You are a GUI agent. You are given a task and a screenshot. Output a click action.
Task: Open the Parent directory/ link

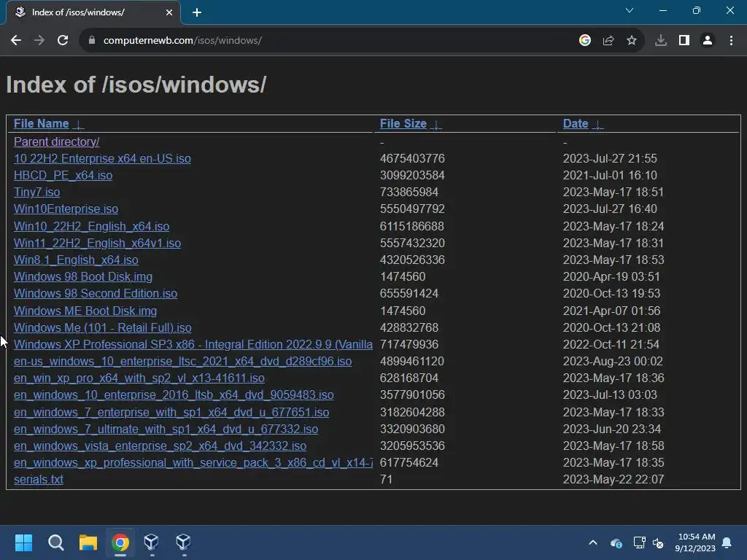[57, 142]
